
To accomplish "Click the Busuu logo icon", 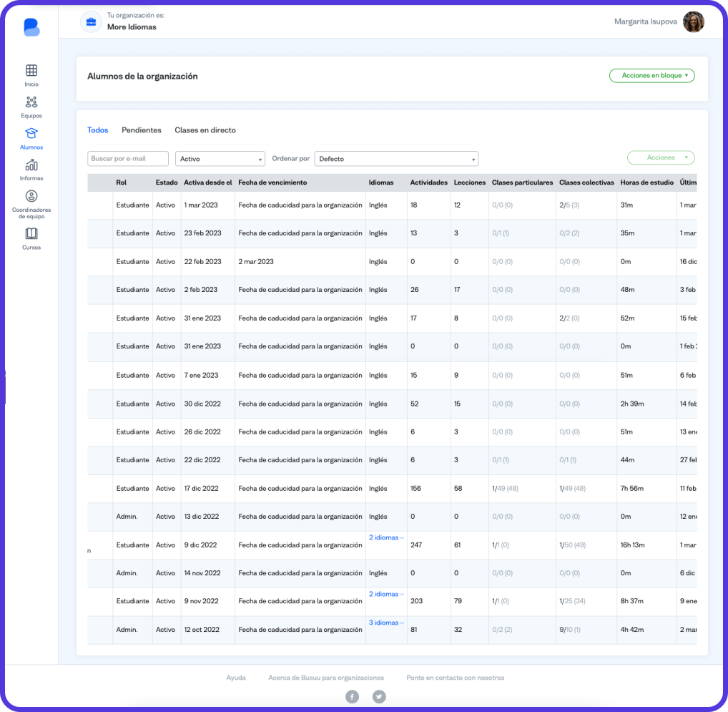I will pyautogui.click(x=31, y=27).
